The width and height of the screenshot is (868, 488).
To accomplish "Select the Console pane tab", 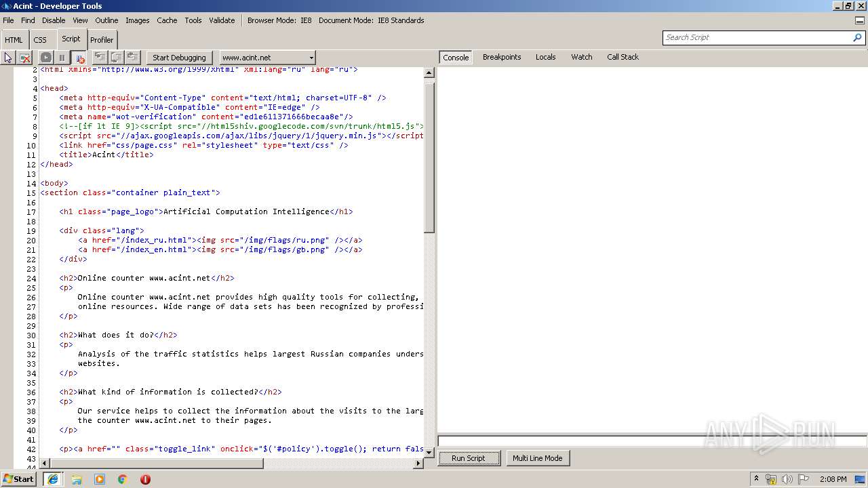I will (456, 58).
